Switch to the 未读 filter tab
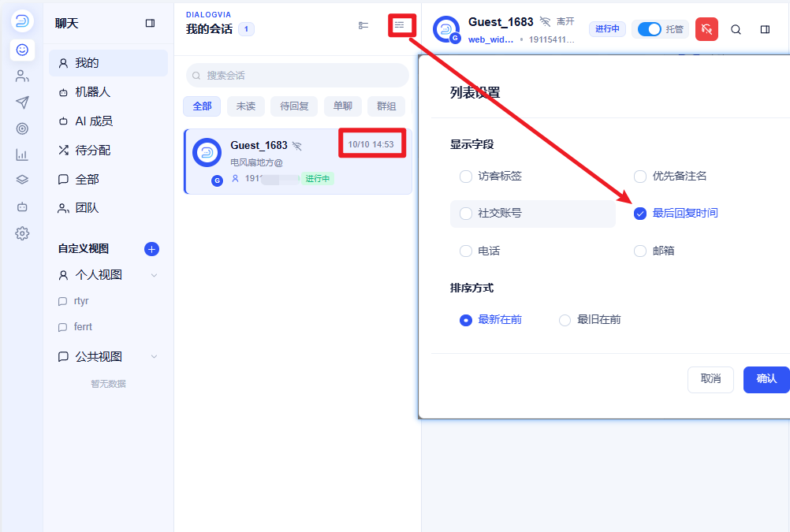This screenshot has width=790, height=532. tap(246, 106)
